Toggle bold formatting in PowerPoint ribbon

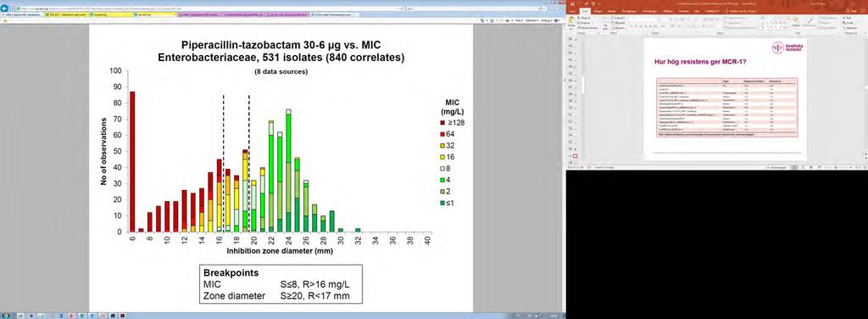click(x=631, y=26)
